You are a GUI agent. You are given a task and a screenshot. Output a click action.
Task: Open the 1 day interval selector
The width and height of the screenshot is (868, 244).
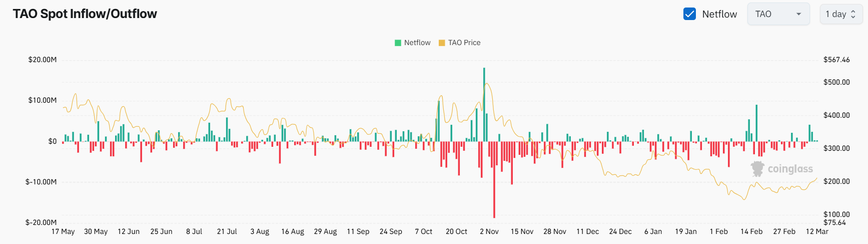840,14
